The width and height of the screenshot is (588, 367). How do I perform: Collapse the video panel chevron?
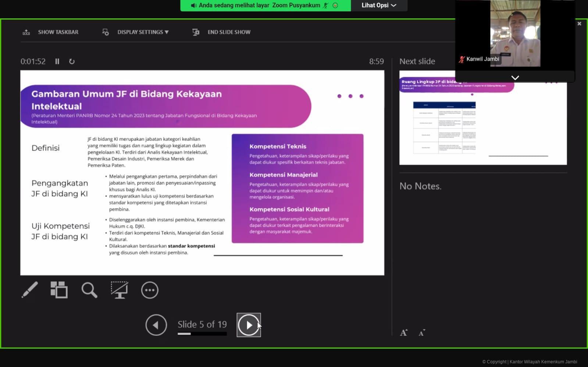(x=515, y=78)
